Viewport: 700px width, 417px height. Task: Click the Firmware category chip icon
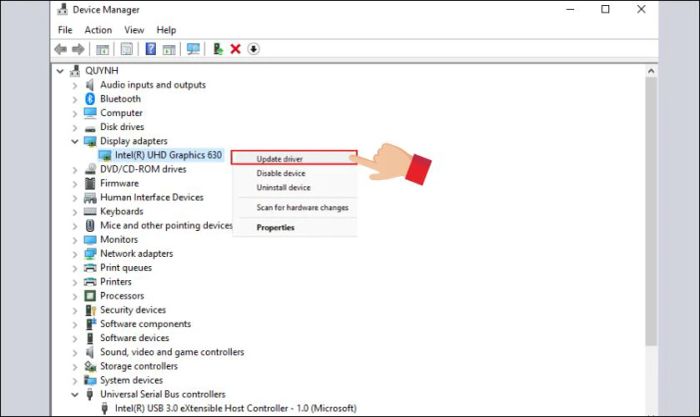(x=90, y=183)
